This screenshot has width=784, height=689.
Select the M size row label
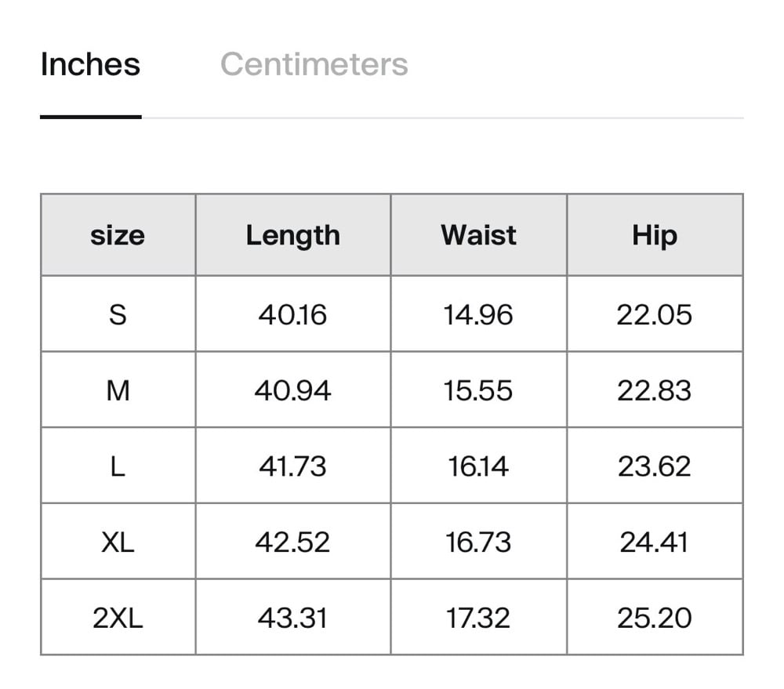click(118, 390)
